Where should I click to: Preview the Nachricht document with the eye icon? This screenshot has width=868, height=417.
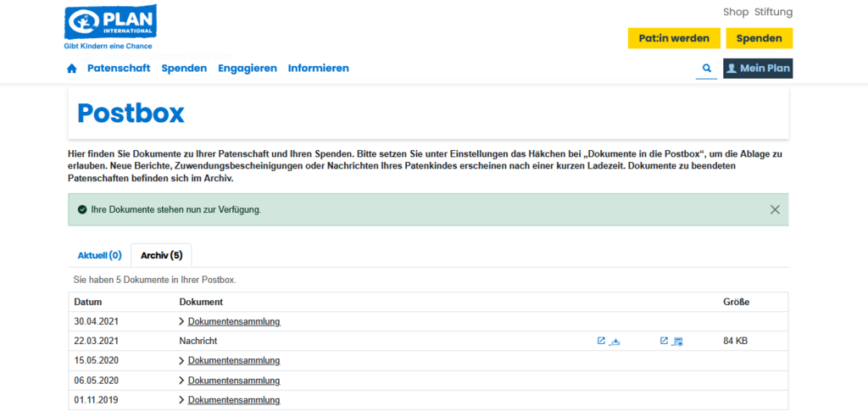tap(678, 342)
